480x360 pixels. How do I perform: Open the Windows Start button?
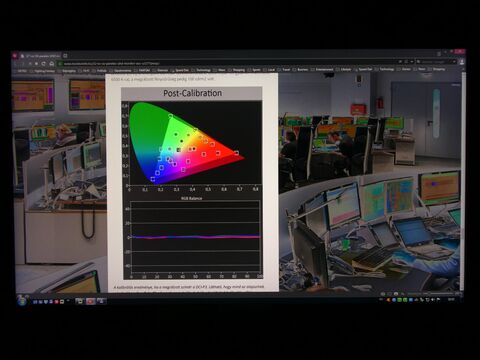point(22,300)
